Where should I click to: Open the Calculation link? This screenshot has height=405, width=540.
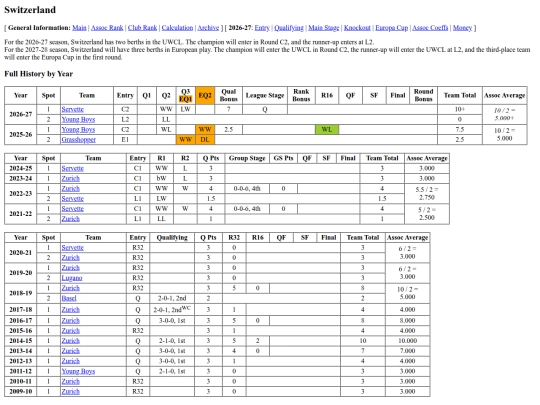(x=177, y=28)
